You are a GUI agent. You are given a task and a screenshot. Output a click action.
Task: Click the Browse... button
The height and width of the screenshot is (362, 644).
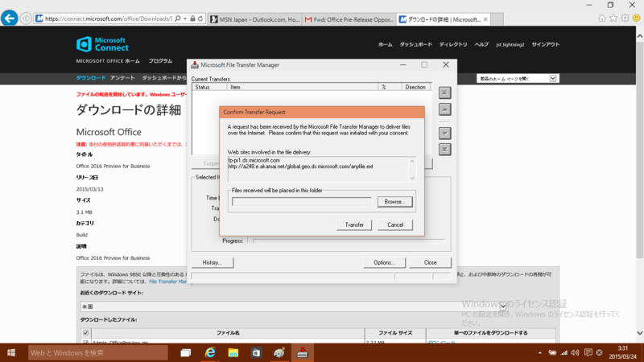(394, 202)
